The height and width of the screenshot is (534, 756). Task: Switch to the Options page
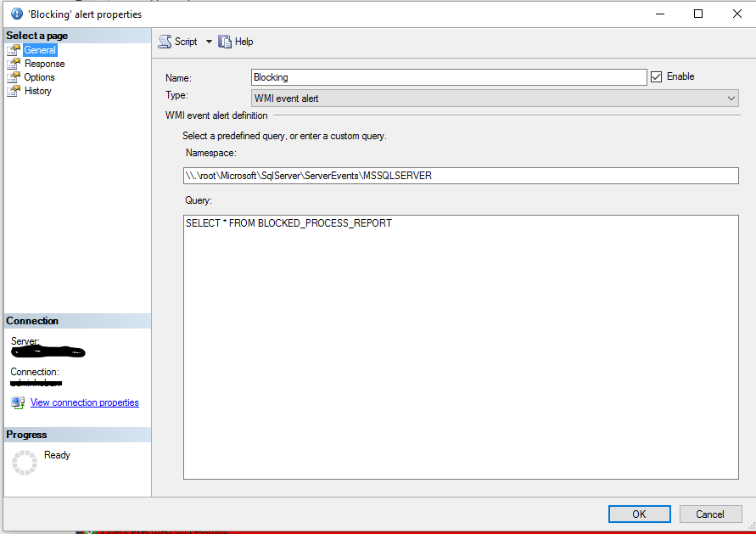click(x=40, y=77)
